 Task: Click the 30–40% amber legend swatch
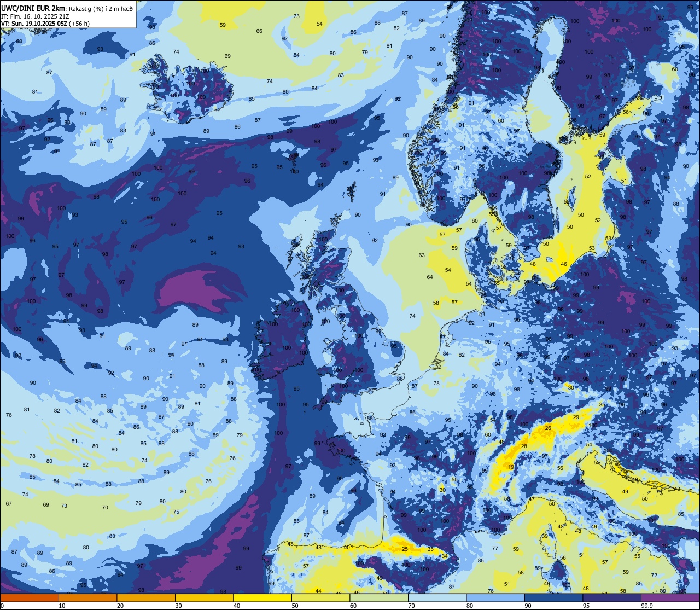point(204,598)
